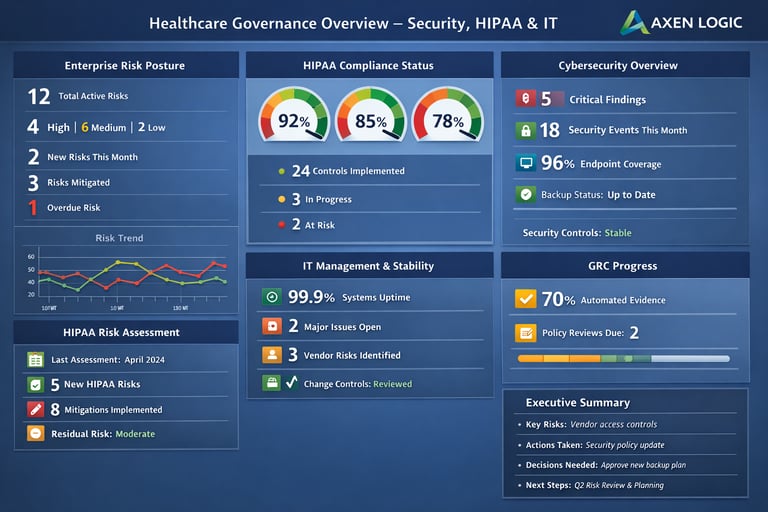Click the red pencil Mitigations Implemented icon
The image size is (768, 512).
[x=36, y=409]
